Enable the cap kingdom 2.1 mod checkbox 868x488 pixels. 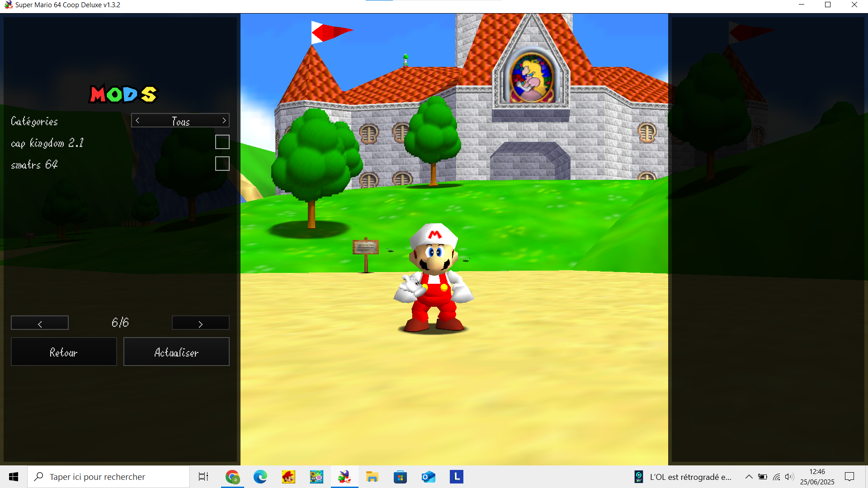pos(222,142)
